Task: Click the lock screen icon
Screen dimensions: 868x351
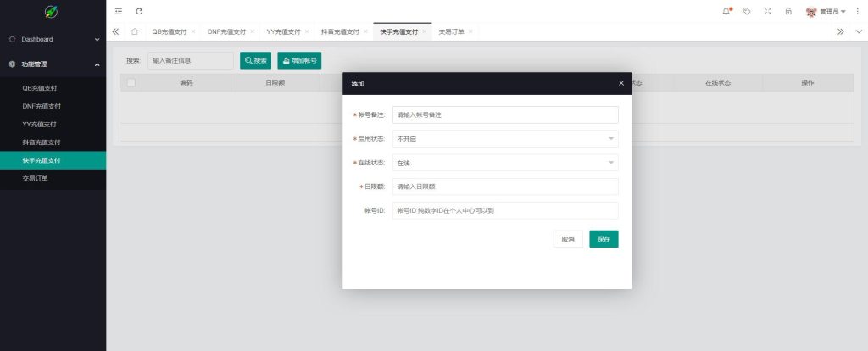Action: [788, 11]
